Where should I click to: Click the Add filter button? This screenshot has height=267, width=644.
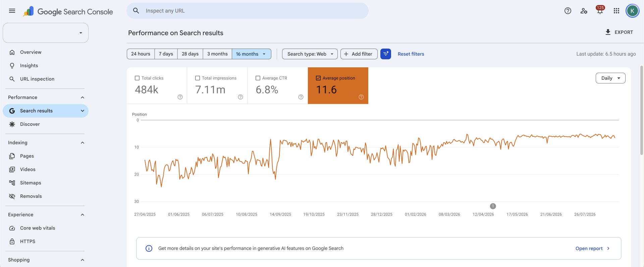[x=359, y=54]
